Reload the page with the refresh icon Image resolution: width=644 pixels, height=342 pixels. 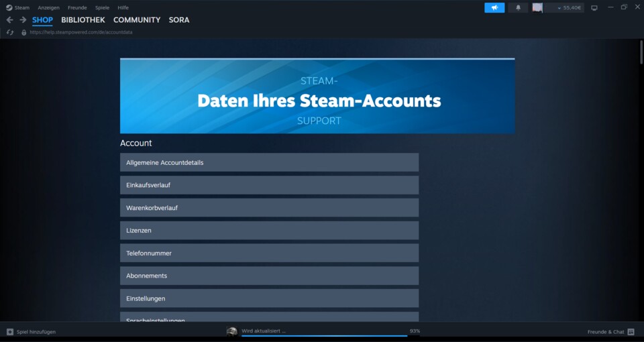(x=10, y=32)
